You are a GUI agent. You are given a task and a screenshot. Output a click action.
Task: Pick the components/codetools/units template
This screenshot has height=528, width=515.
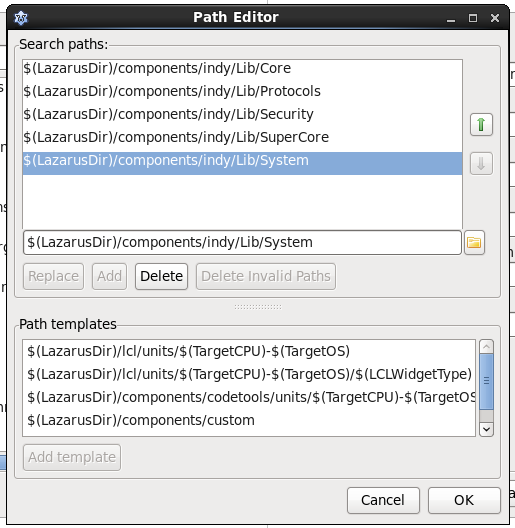coord(249,397)
